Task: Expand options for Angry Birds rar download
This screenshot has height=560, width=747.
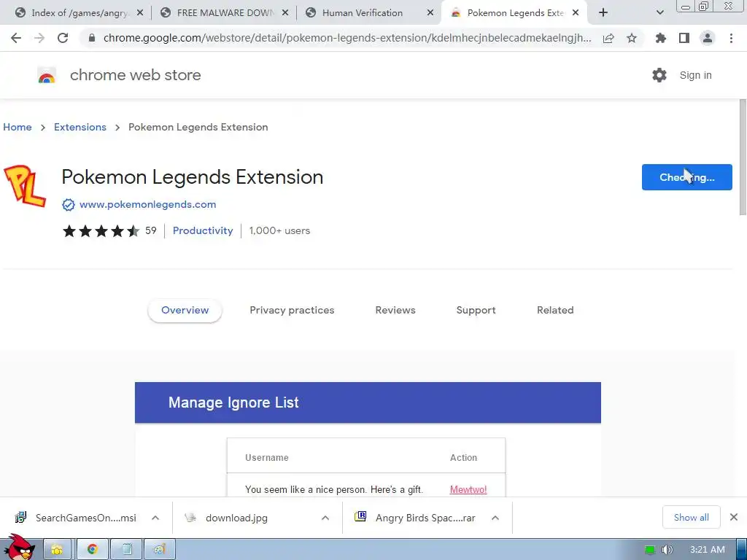Action: (x=495, y=518)
